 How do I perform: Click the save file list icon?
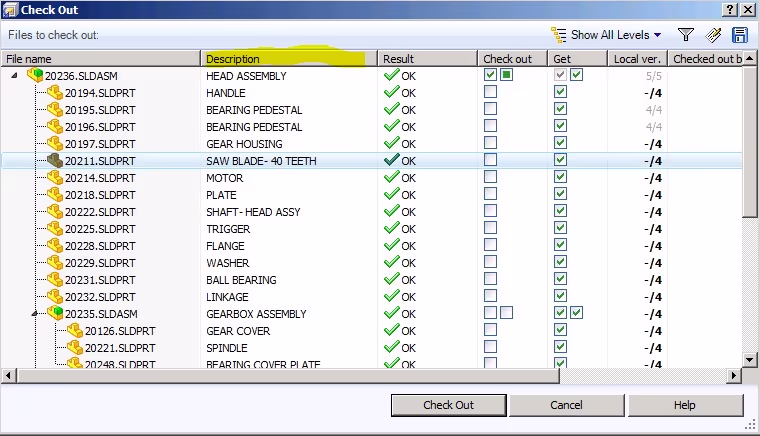(x=740, y=35)
